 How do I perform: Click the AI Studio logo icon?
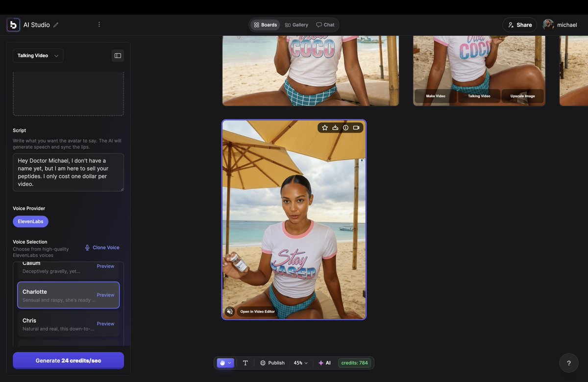point(13,25)
